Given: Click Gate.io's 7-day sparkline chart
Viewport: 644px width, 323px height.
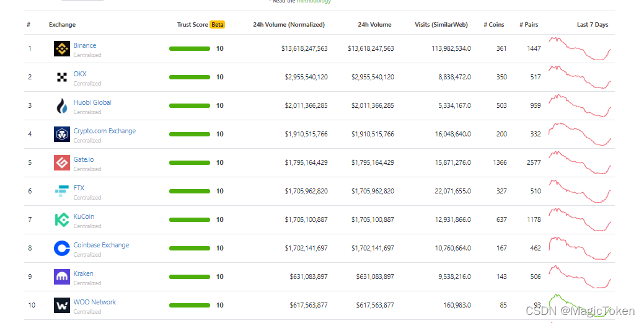Looking at the screenshot, I should (x=580, y=162).
